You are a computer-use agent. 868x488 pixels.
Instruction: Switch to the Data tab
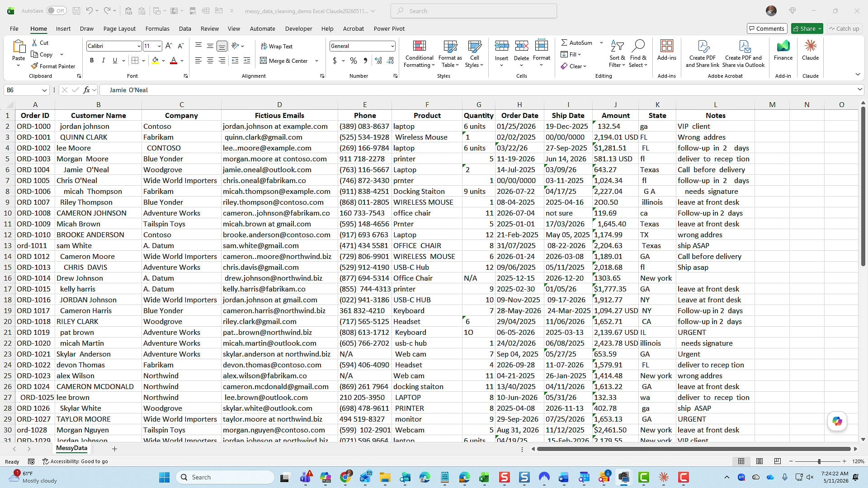185,28
